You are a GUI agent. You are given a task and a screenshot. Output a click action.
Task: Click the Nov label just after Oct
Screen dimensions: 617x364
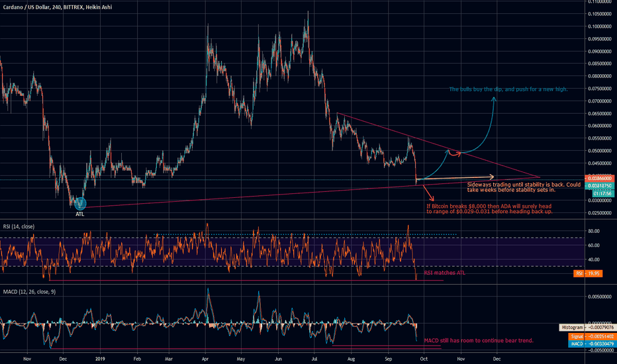pyautogui.click(x=461, y=359)
